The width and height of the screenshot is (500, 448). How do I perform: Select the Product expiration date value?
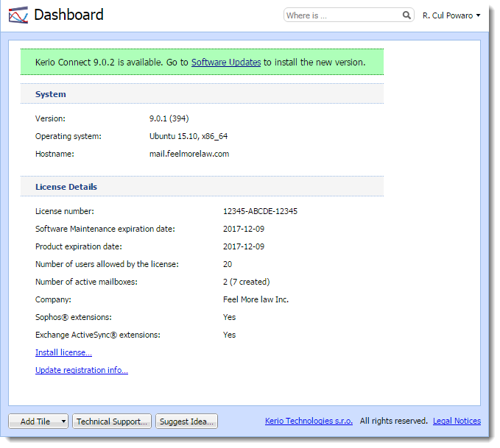pyautogui.click(x=244, y=246)
